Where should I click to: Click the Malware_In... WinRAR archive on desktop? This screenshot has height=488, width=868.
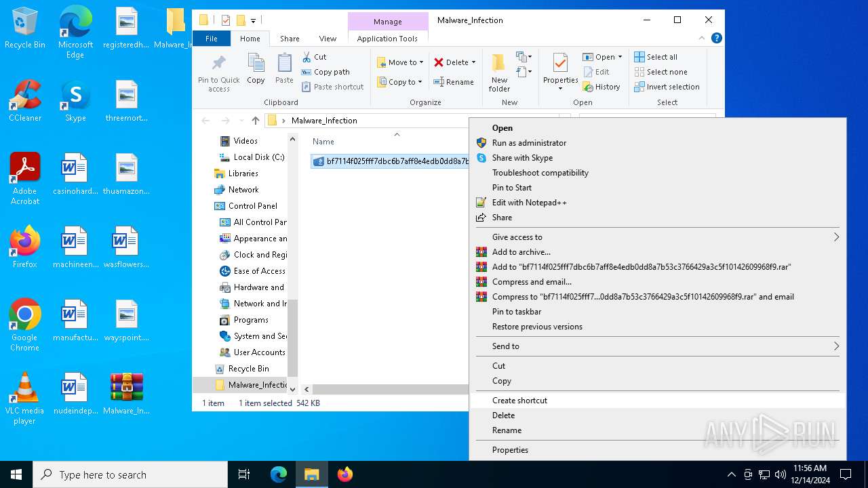(x=127, y=394)
